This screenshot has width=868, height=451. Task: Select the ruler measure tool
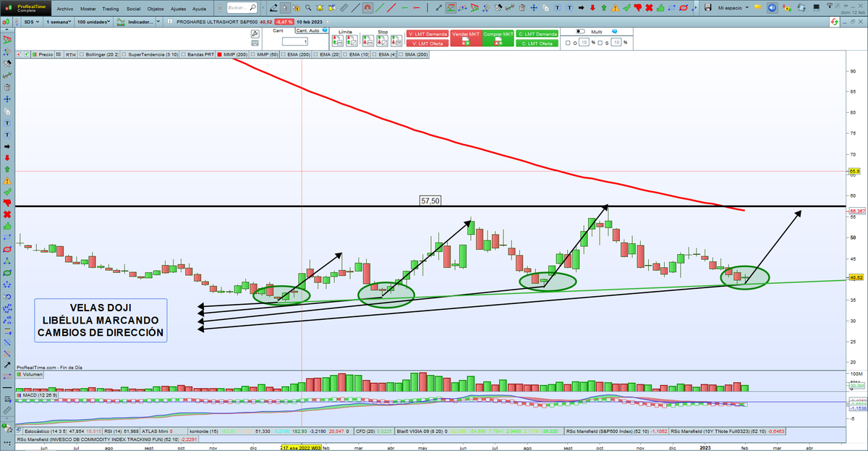343,7
